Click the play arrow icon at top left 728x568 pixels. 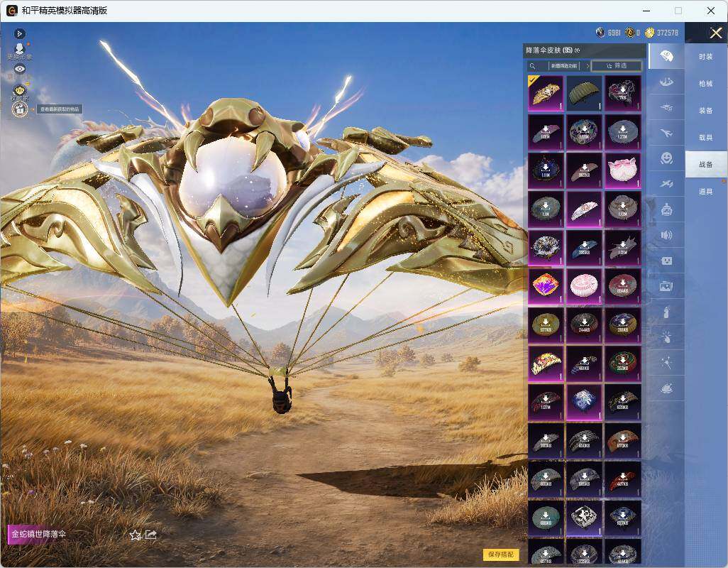click(x=19, y=33)
